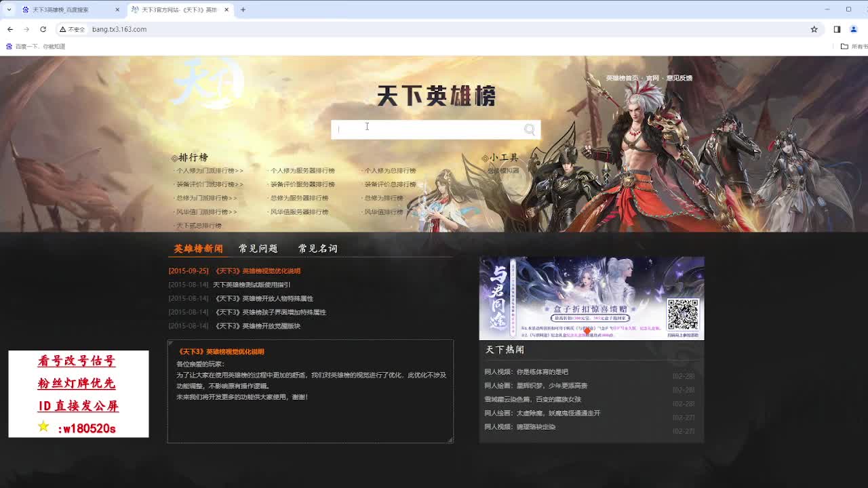Open 雪域霜云染色篇 article
The height and width of the screenshot is (488, 868).
click(532, 399)
